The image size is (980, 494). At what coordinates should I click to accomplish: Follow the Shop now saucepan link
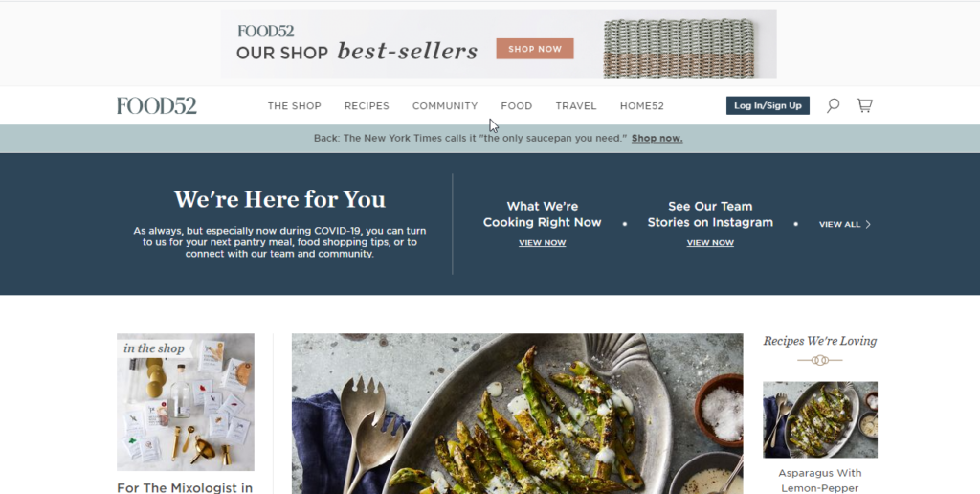click(x=657, y=138)
